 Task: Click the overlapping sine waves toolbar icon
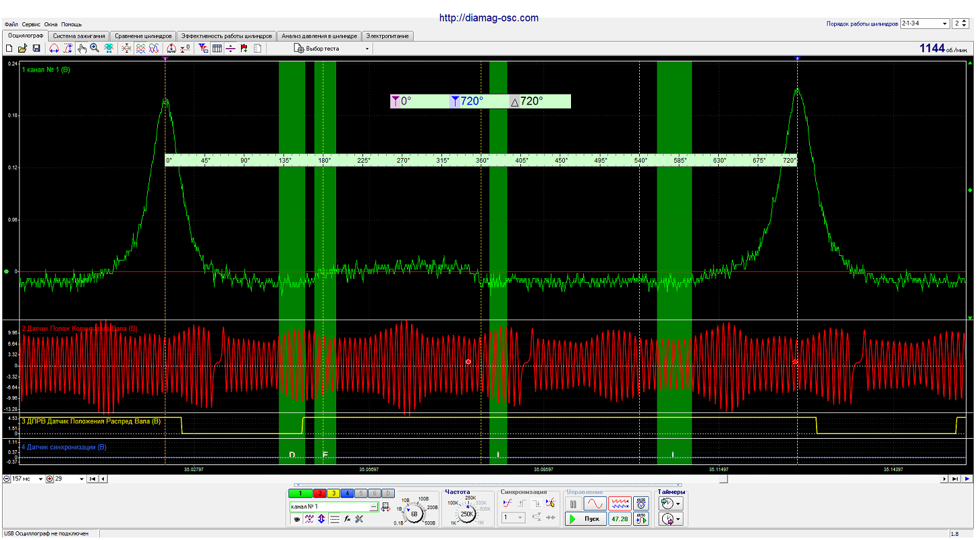click(154, 48)
